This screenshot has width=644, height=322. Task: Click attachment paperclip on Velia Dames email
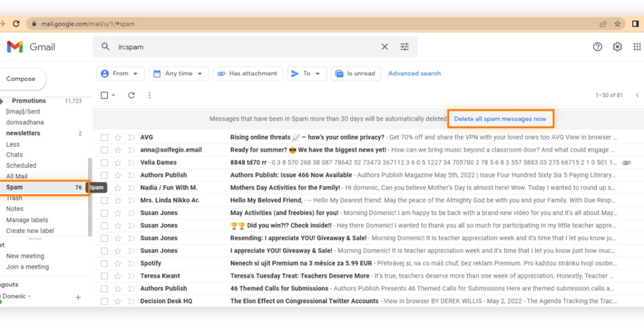(x=626, y=163)
